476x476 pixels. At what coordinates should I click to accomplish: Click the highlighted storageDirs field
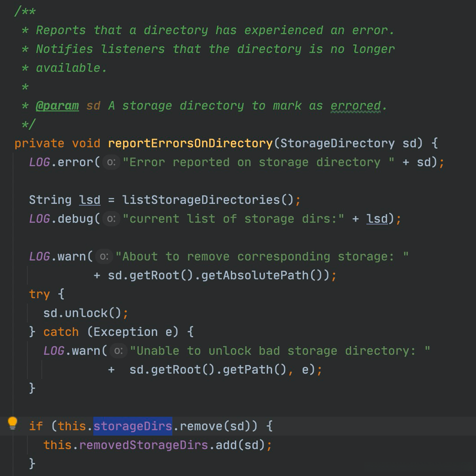[x=133, y=426]
